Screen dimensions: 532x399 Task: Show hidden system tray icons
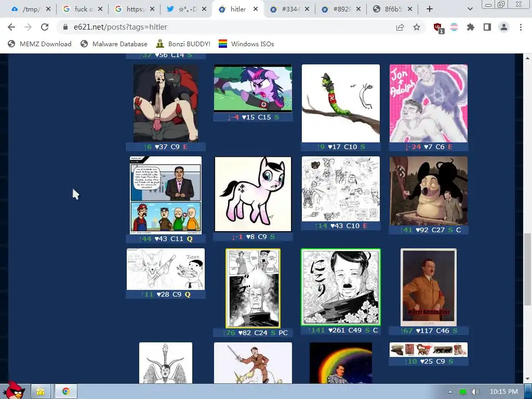coord(450,392)
